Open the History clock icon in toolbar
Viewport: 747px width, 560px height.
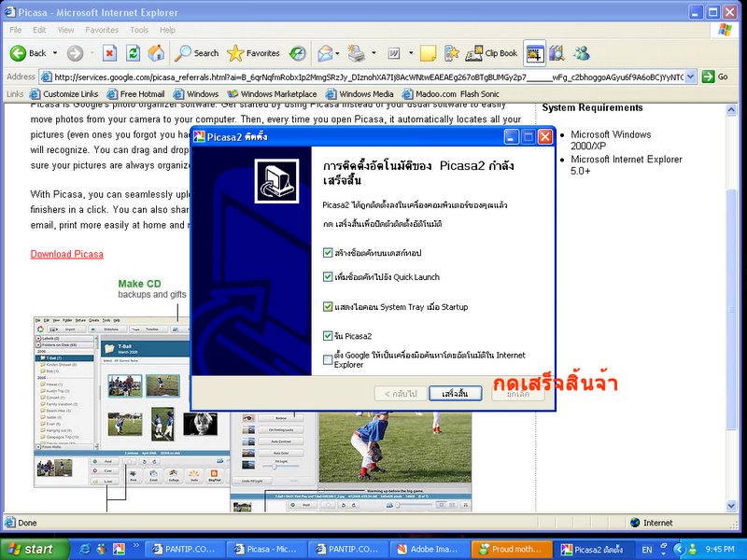tap(298, 53)
